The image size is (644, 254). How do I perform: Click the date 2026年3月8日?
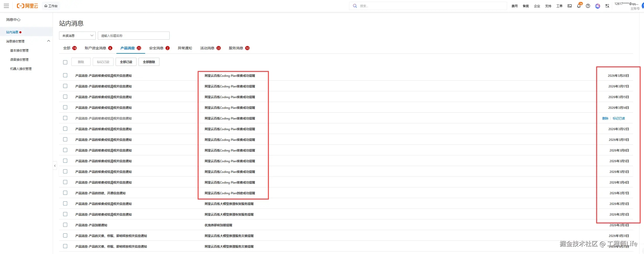tap(619, 150)
